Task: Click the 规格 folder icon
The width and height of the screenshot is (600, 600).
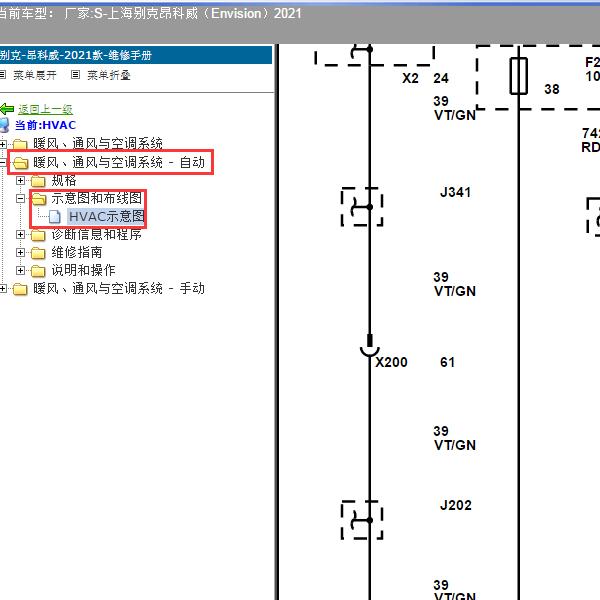Action: [x=38, y=181]
